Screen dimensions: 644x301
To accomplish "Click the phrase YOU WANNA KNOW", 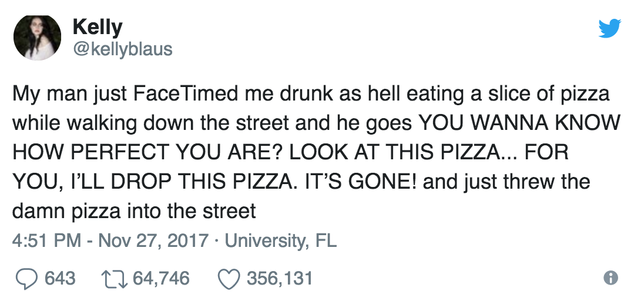I will (x=518, y=122).
